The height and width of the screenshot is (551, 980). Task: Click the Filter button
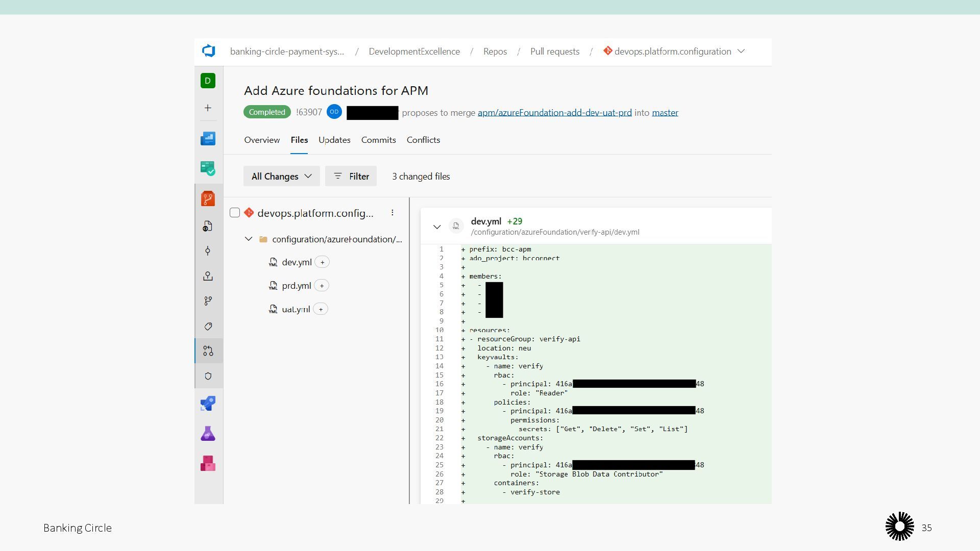[351, 176]
